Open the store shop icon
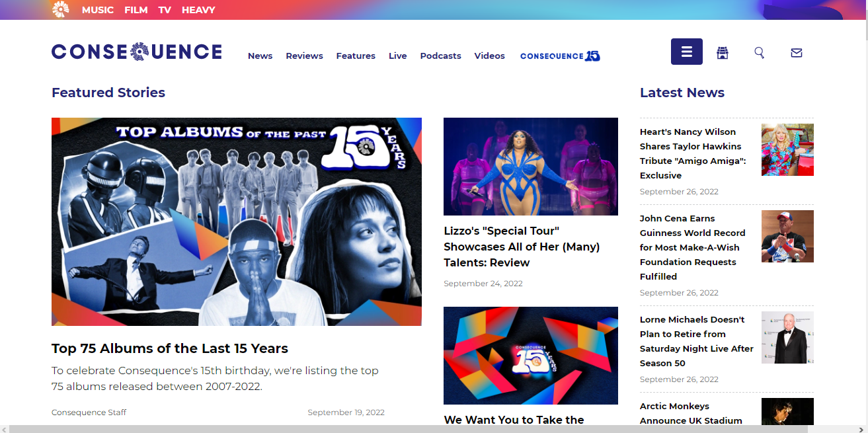868x433 pixels. 723,53
